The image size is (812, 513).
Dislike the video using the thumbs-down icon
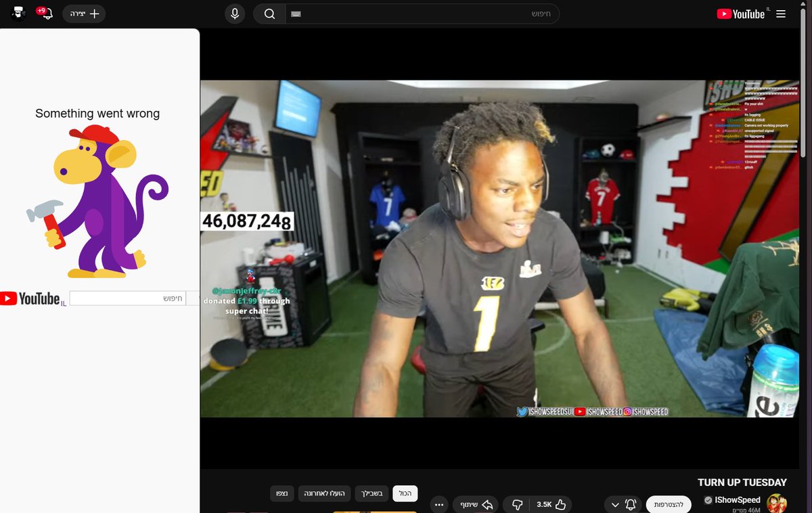[516, 504]
